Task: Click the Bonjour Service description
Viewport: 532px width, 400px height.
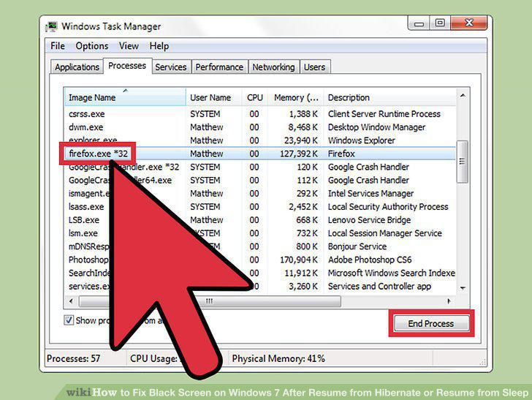Action: pyautogui.click(x=357, y=246)
